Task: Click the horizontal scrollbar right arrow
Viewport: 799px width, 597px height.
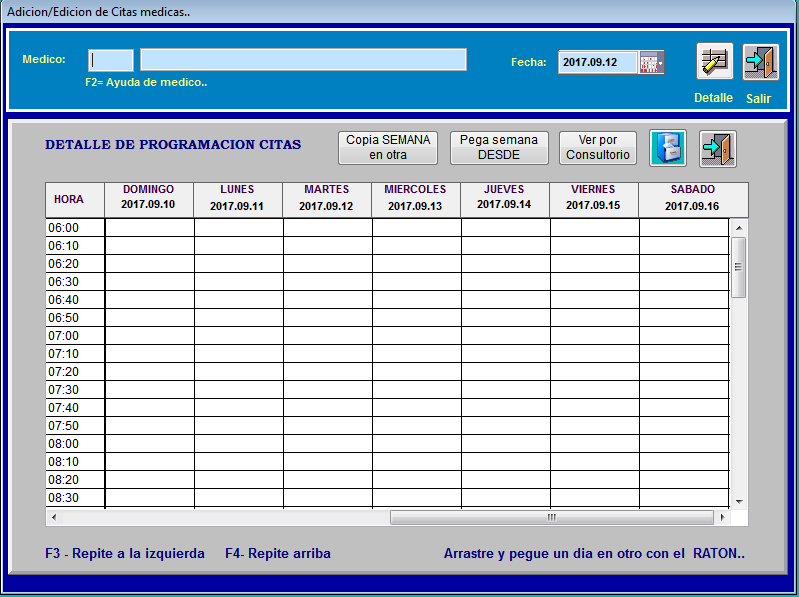Action: [x=722, y=518]
